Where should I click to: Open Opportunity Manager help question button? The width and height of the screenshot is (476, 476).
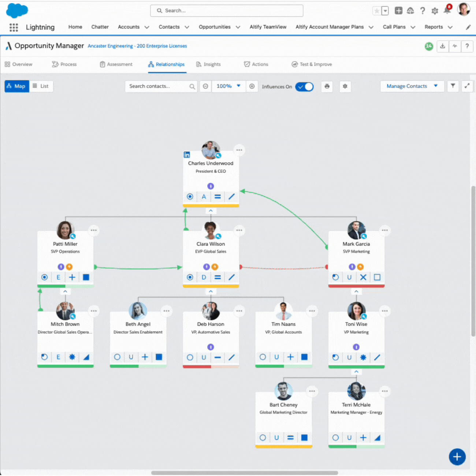[x=467, y=46]
